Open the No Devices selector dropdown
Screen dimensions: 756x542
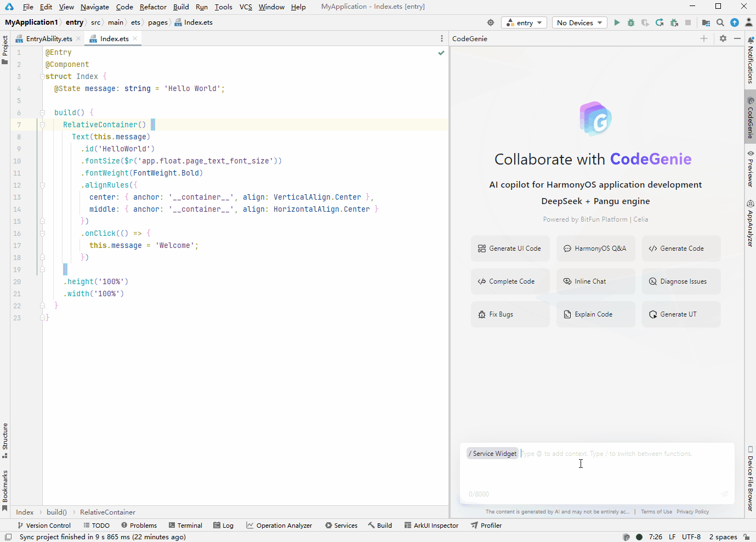[x=579, y=22]
